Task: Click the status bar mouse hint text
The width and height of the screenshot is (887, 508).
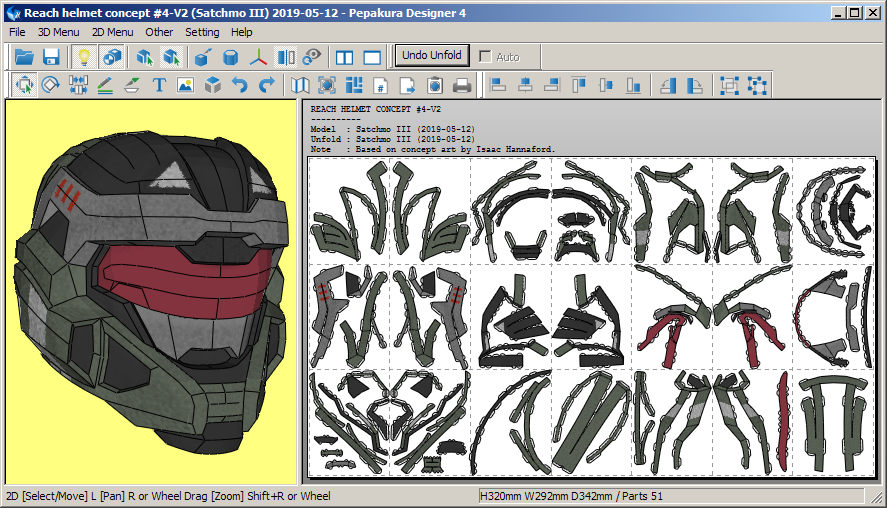Action: (x=169, y=496)
